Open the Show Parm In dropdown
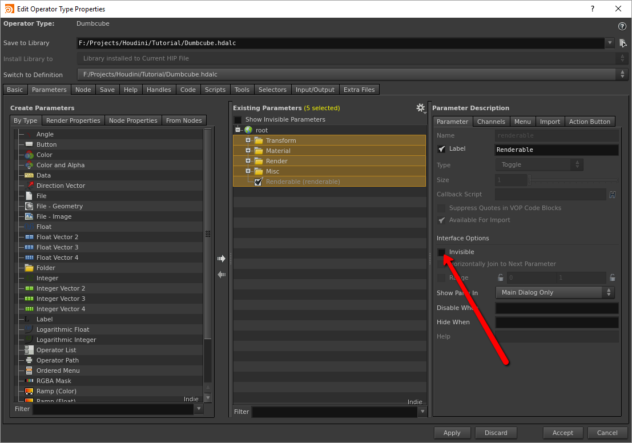The height and width of the screenshot is (443, 632). point(555,293)
